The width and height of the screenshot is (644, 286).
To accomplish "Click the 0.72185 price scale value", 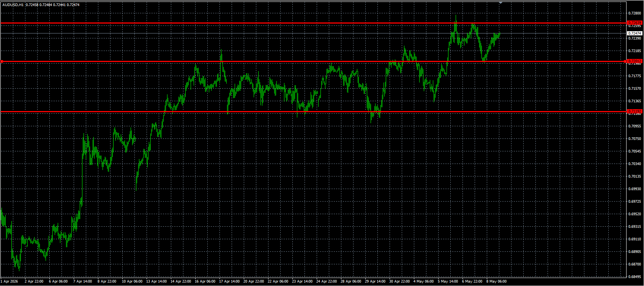I will 635,51.
